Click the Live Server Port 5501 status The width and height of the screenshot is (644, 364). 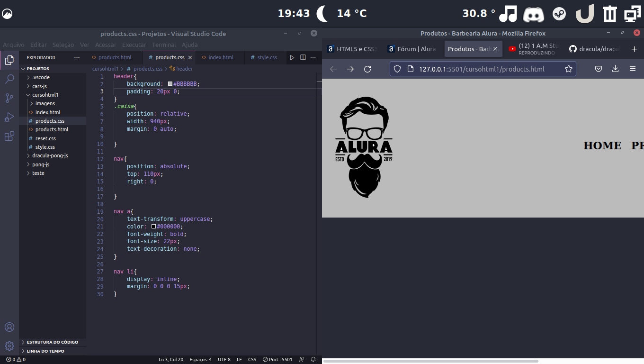click(x=277, y=359)
